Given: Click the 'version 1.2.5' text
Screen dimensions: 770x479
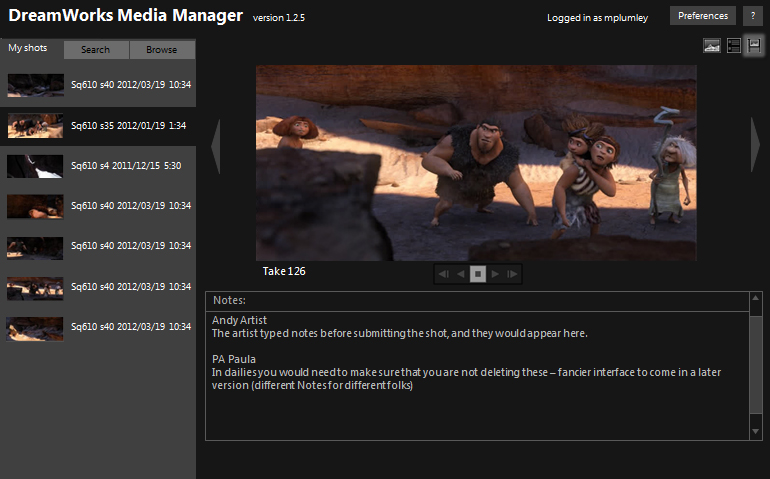Looking at the screenshot, I should tap(278, 18).
